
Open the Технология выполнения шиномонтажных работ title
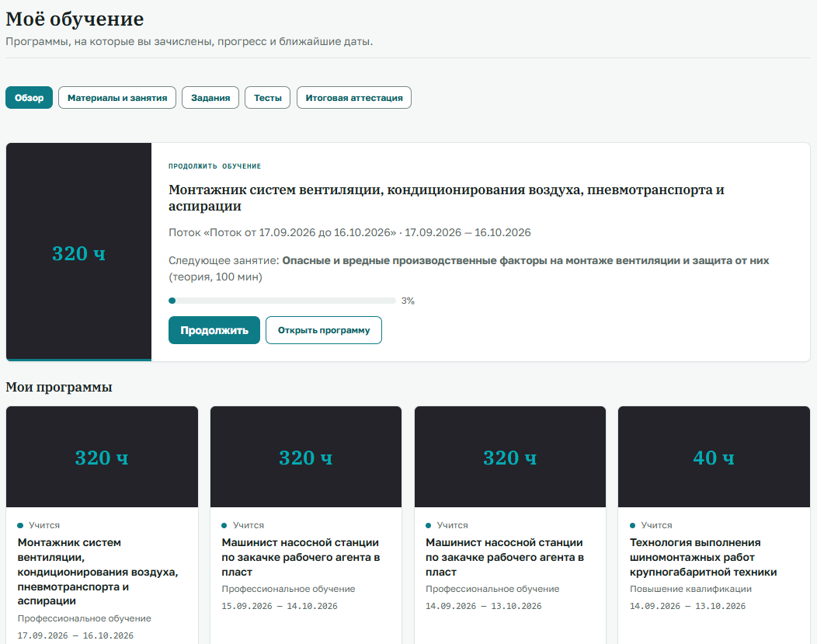(704, 557)
